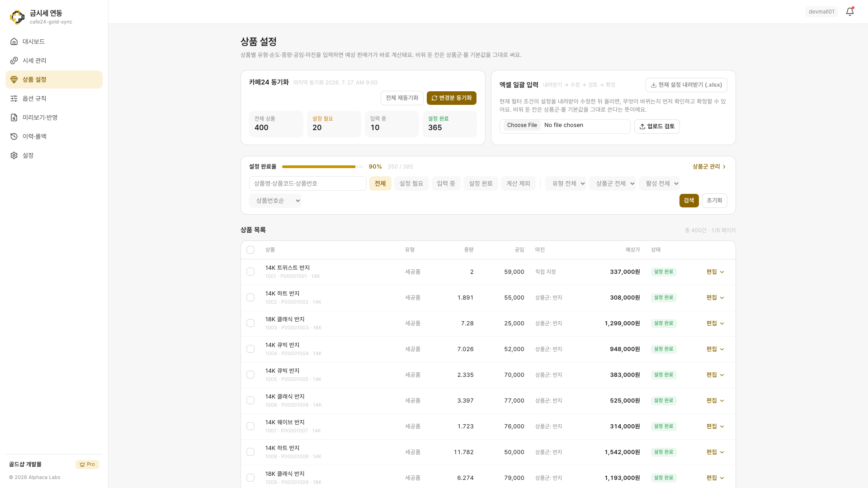Toggle the select-all checkbox in the table header
The width and height of the screenshot is (868, 488).
click(250, 250)
